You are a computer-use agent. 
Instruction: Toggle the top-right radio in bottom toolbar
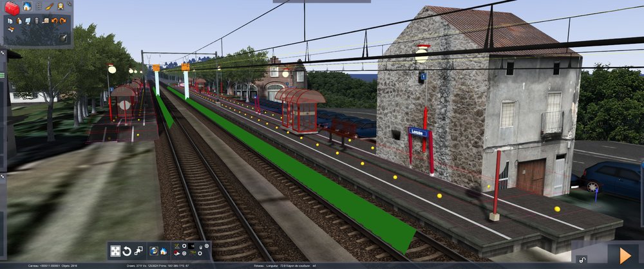[x=207, y=246]
